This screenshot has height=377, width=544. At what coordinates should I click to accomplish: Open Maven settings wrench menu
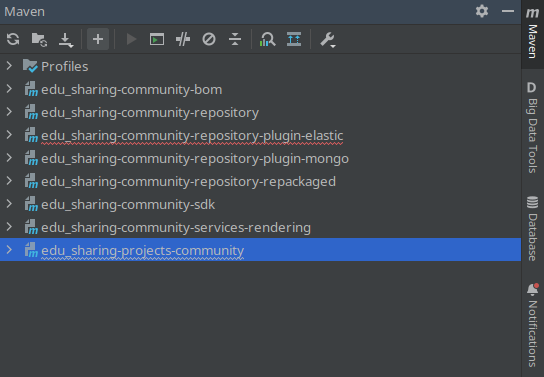328,40
